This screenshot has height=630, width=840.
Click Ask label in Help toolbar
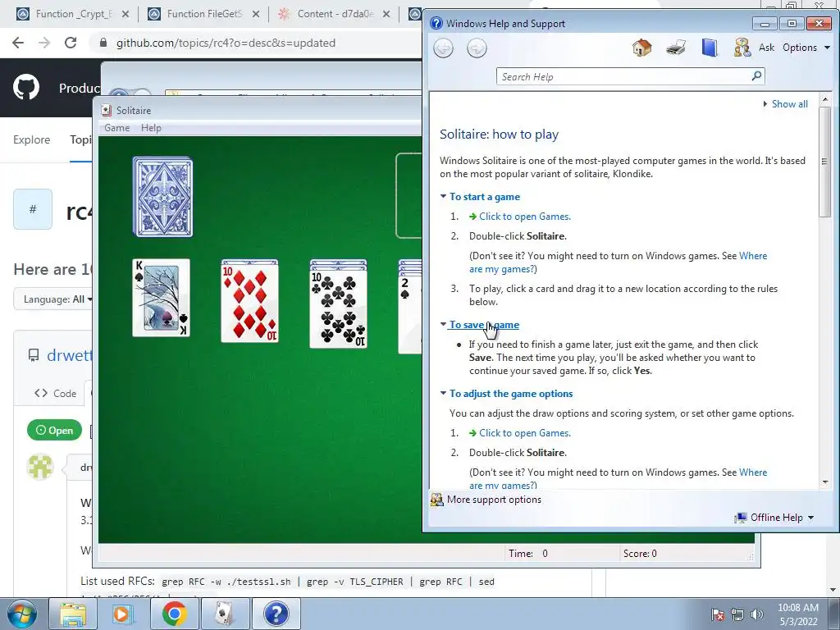767,48
